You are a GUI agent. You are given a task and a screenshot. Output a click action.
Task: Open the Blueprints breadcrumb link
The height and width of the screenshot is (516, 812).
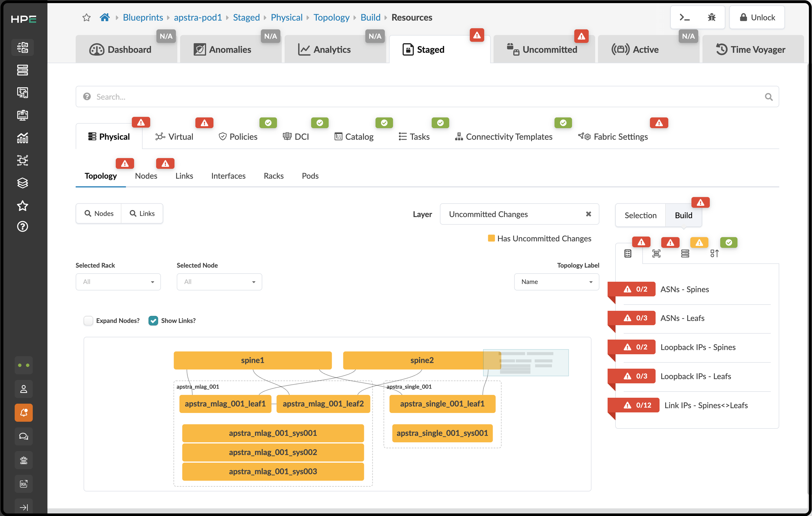(143, 18)
